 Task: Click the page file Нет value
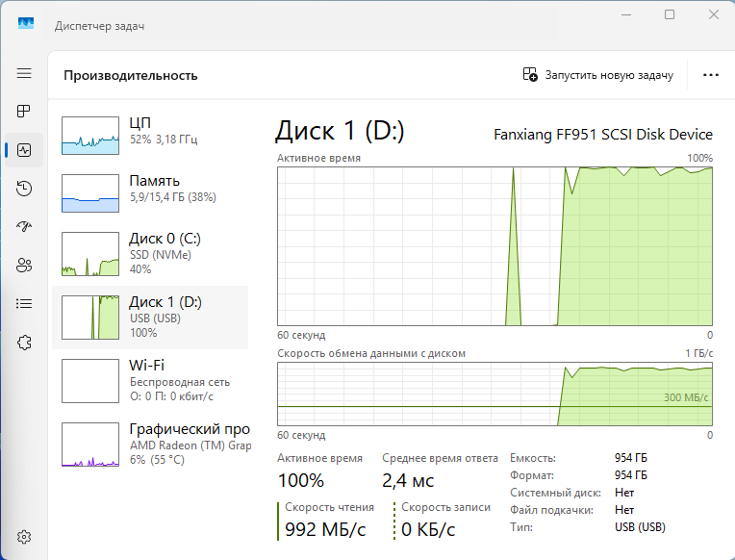tap(624, 510)
